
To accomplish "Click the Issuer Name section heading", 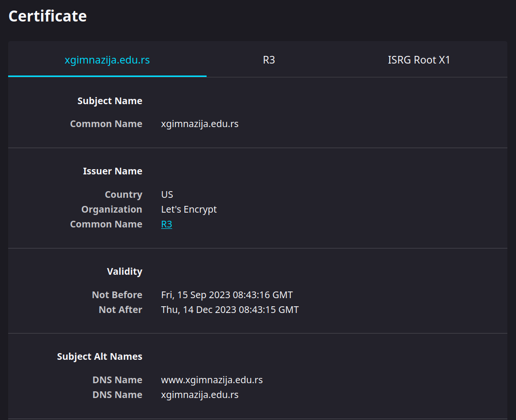I will 112,172.
